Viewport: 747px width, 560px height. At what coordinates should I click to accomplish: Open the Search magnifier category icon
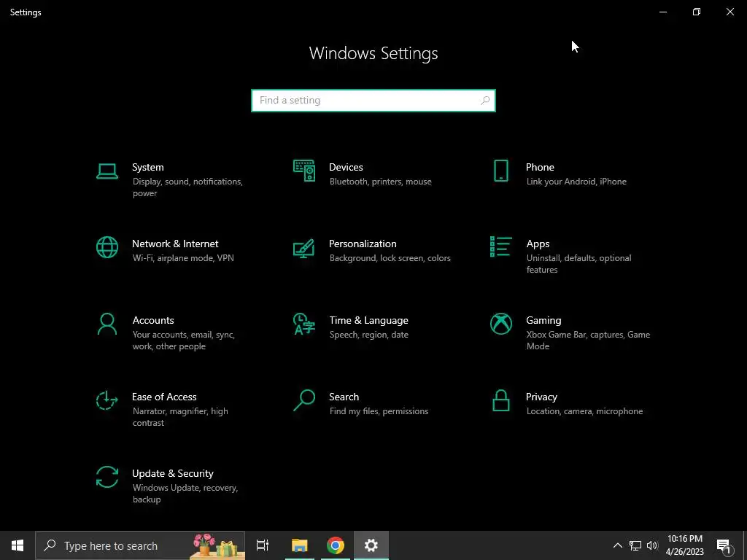click(304, 400)
